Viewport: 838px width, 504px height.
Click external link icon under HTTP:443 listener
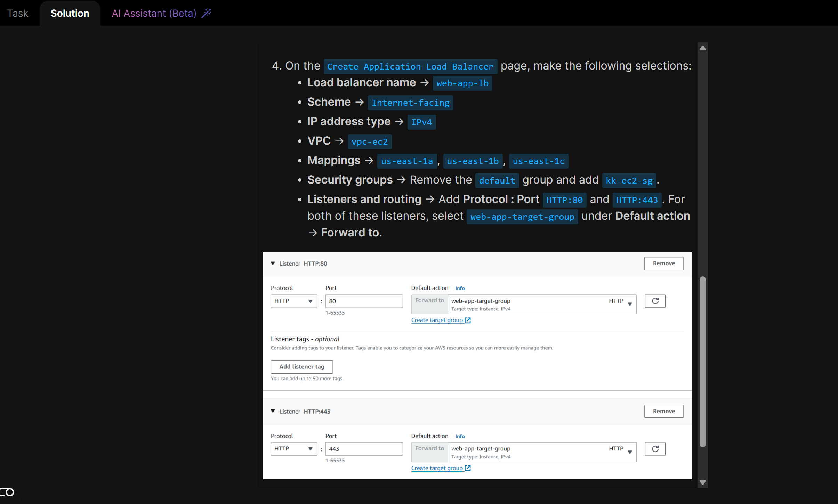468,468
